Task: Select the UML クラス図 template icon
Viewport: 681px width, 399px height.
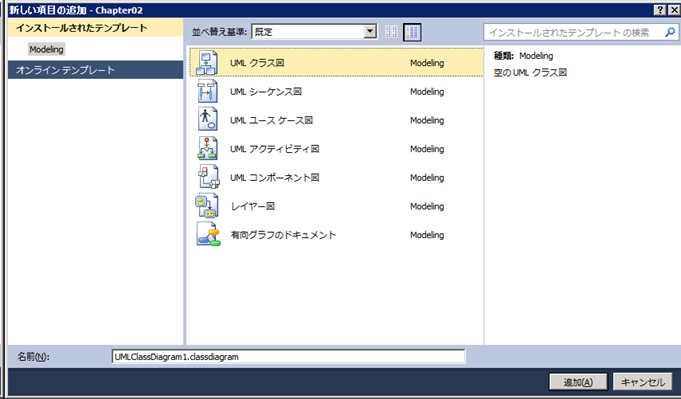Action: coord(207,63)
